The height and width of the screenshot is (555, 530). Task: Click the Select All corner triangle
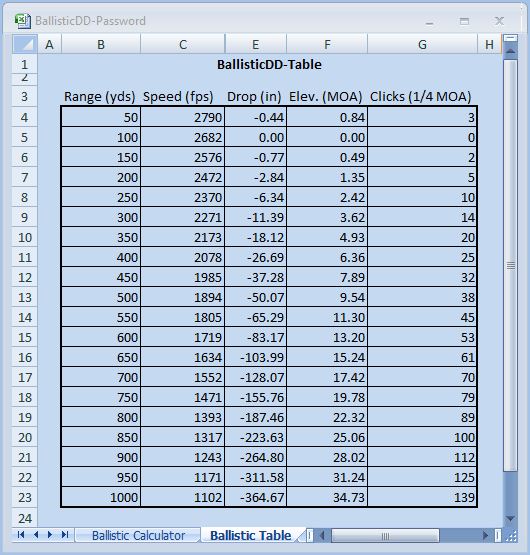tap(25, 44)
